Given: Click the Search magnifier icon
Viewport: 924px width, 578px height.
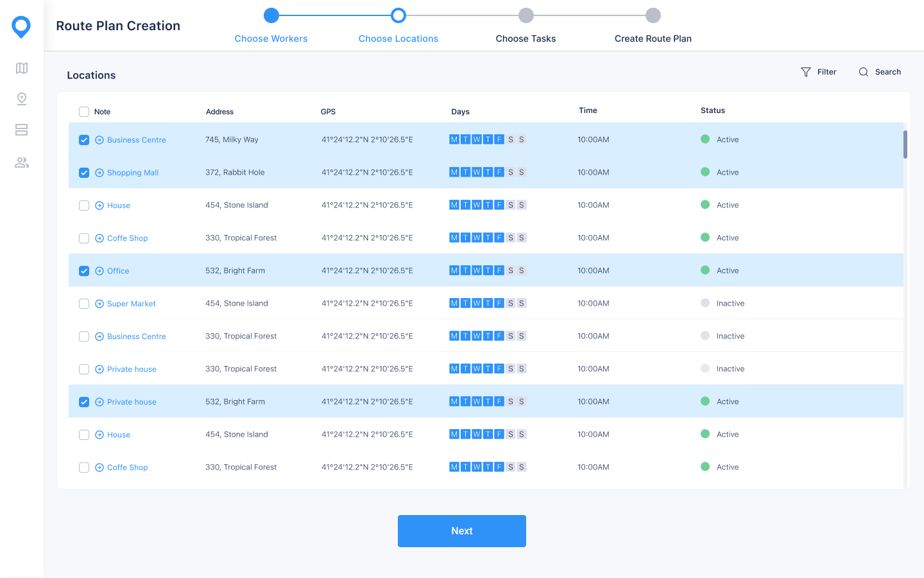Looking at the screenshot, I should pos(864,72).
